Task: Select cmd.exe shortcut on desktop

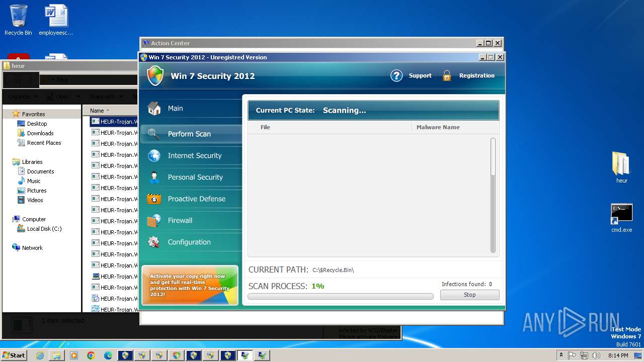Action: tap(621, 218)
